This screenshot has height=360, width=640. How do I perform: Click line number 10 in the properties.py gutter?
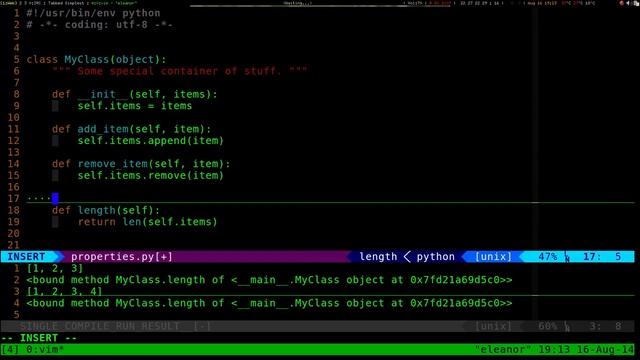coord(13,118)
